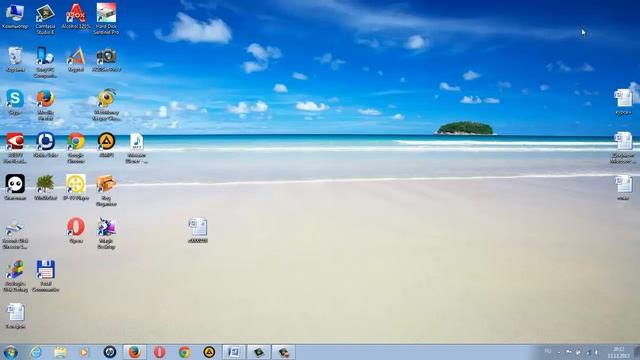Select the purple Magic desktop shortcut
Image resolution: width=640 pixels, height=360 pixels.
pos(106,233)
